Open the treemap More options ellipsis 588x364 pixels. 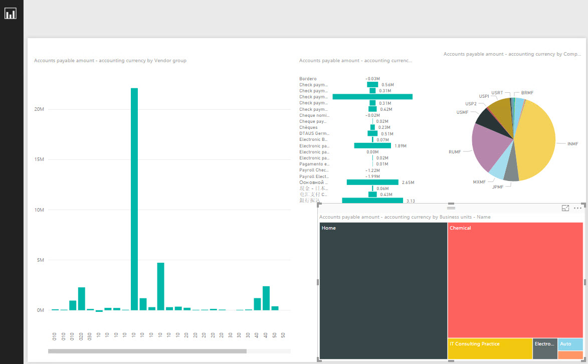577,208
